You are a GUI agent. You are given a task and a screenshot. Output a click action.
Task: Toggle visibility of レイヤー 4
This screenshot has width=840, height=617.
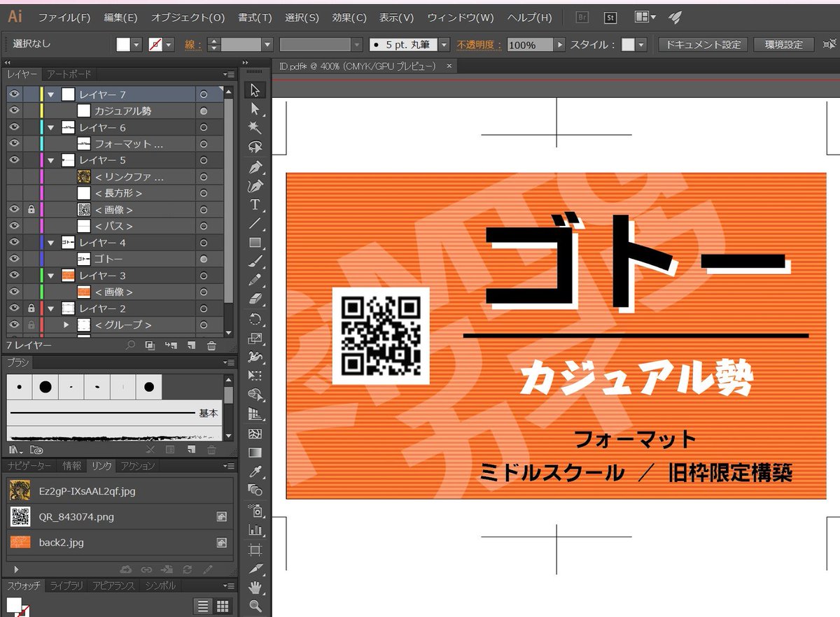(x=14, y=242)
